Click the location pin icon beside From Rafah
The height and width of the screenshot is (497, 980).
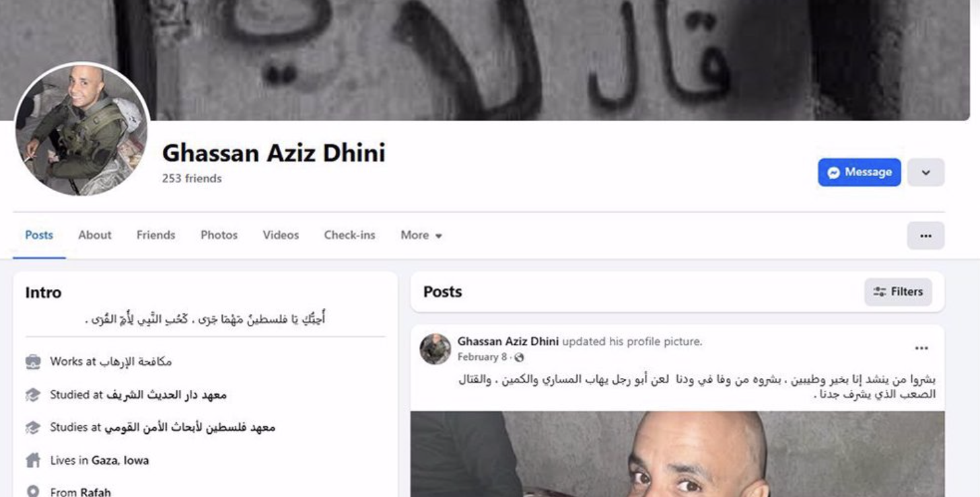(x=33, y=492)
